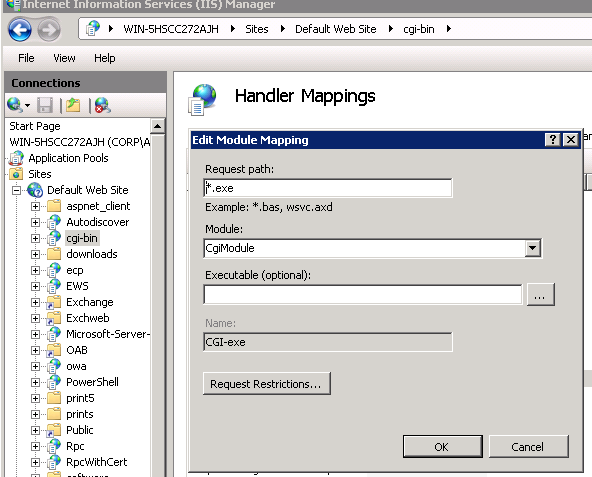Screen dimensions: 592x477
Task: Click the Exchange virtual directory icon
Action: [54, 302]
